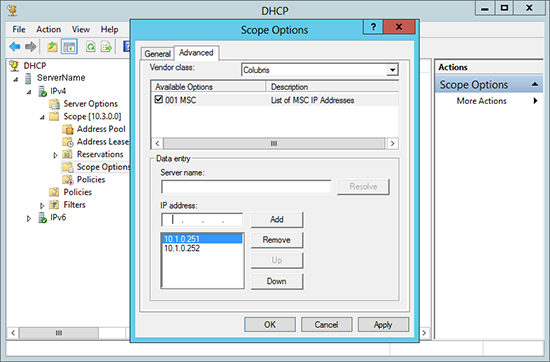Expand the Filters tree node
This screenshot has height=362, width=550.
pos(42,206)
